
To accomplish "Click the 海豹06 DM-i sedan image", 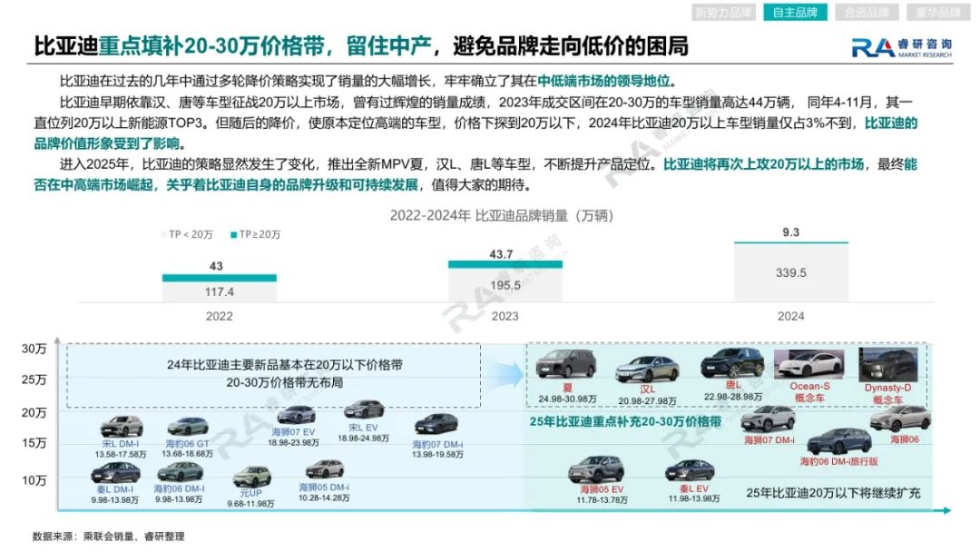I will click(180, 471).
